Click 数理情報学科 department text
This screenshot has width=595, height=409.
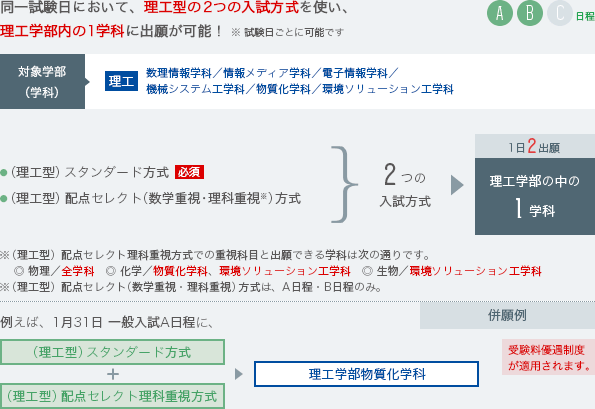178,73
